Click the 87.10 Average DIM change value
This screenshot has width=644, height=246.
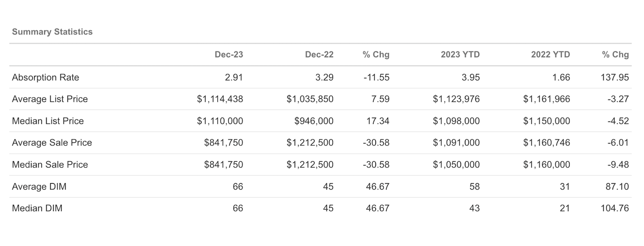click(617, 186)
